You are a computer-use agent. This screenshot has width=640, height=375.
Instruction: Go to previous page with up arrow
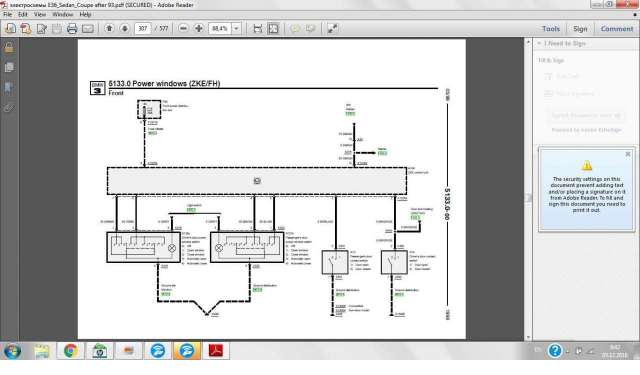[x=109, y=29]
